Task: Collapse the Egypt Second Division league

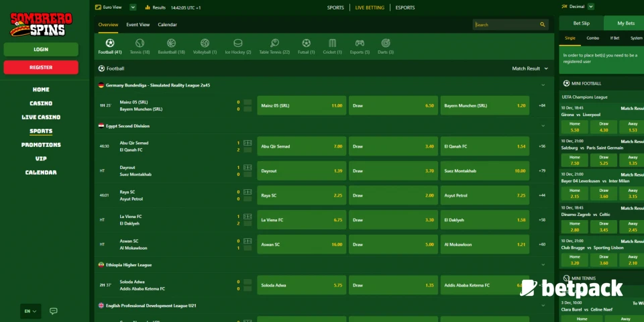Action: (543, 125)
